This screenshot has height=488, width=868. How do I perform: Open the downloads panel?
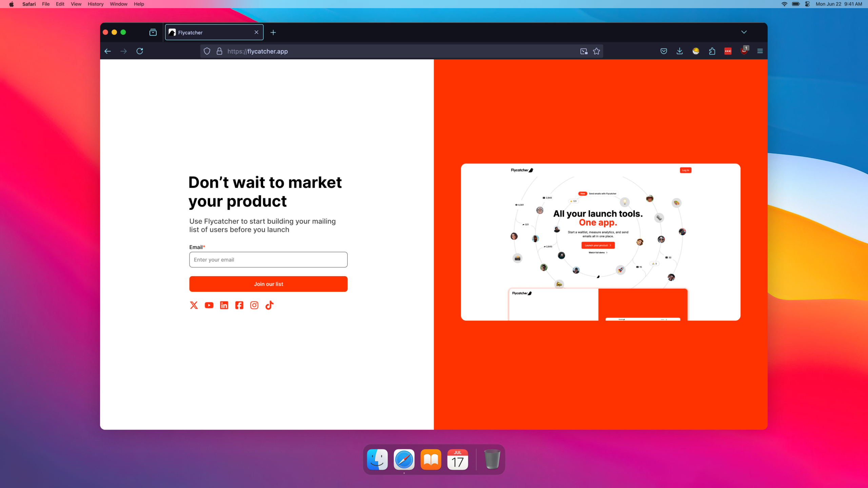679,51
